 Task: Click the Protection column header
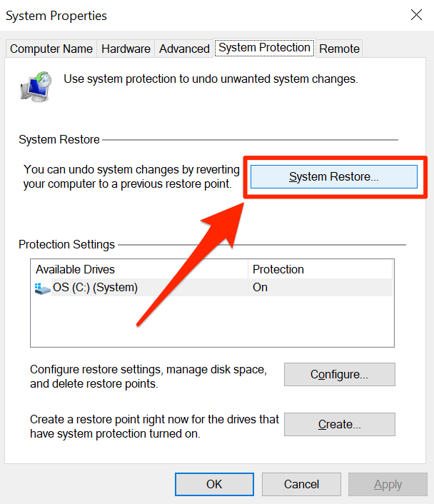click(320, 269)
